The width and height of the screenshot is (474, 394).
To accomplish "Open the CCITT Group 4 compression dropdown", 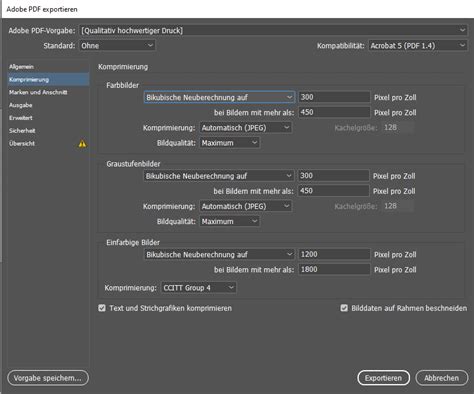I will [x=199, y=288].
